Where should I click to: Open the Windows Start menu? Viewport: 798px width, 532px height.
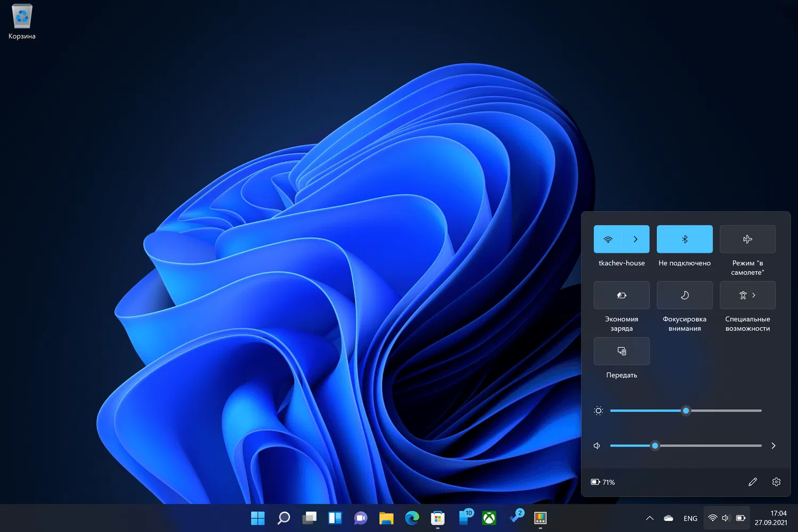tap(257, 518)
